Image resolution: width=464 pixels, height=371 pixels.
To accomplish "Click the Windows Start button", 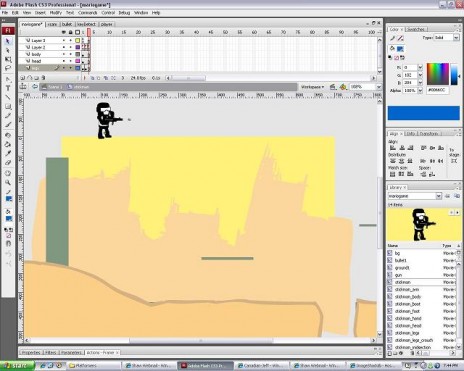I will pos(17,366).
